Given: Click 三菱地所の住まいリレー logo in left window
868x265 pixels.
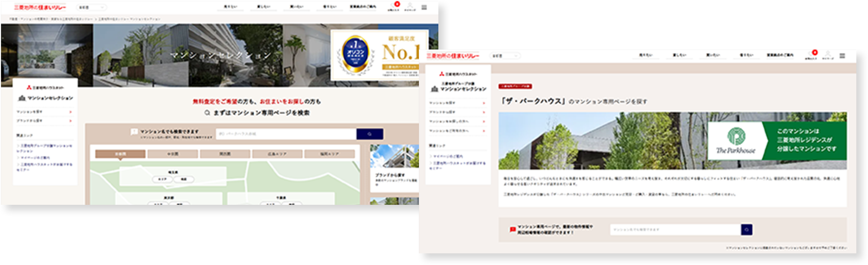Looking at the screenshot, I should (x=40, y=7).
